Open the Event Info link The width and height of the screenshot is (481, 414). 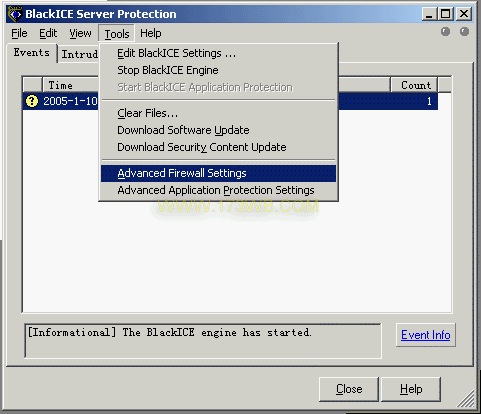point(426,335)
